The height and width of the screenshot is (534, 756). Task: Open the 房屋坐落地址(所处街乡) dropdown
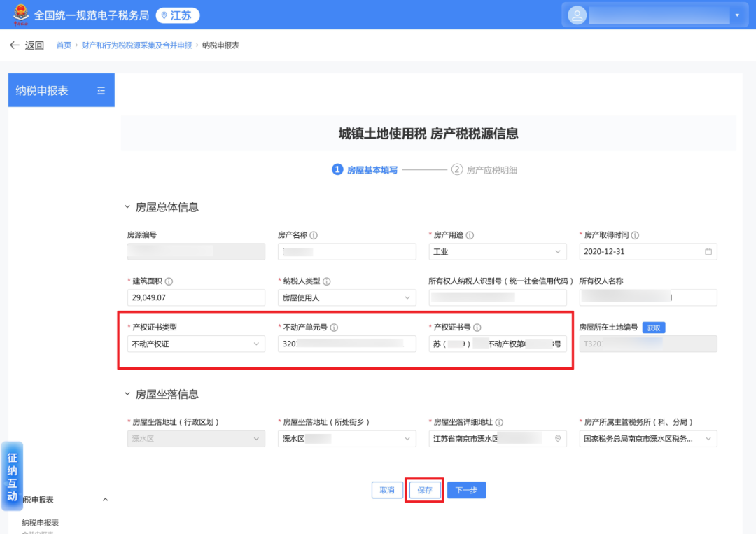pyautogui.click(x=346, y=439)
